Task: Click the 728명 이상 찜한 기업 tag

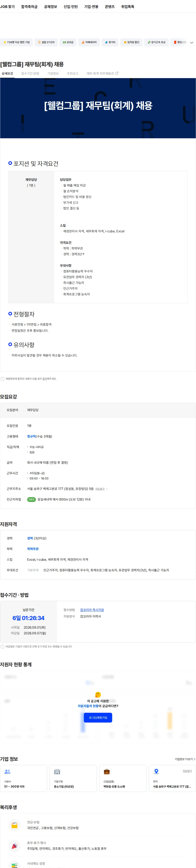Action: click(x=17, y=43)
